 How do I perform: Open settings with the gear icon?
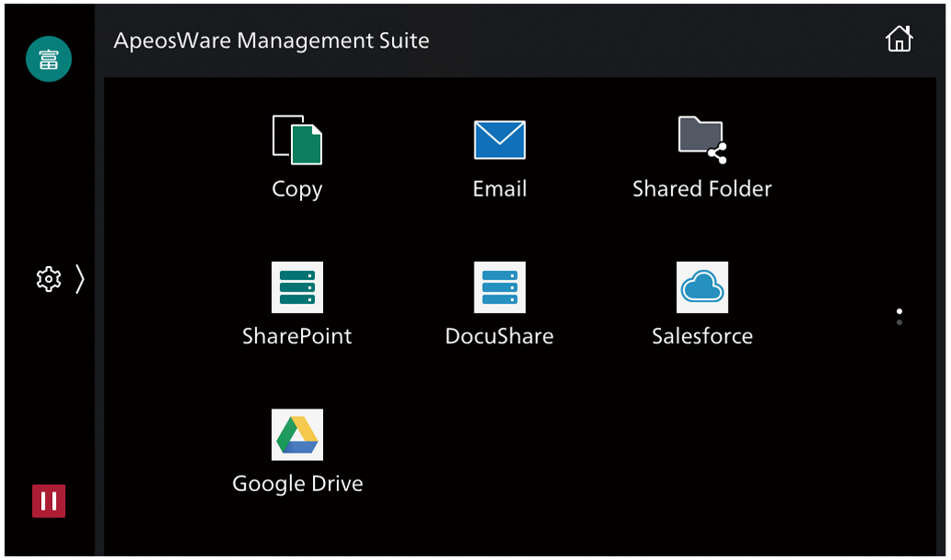coord(48,279)
